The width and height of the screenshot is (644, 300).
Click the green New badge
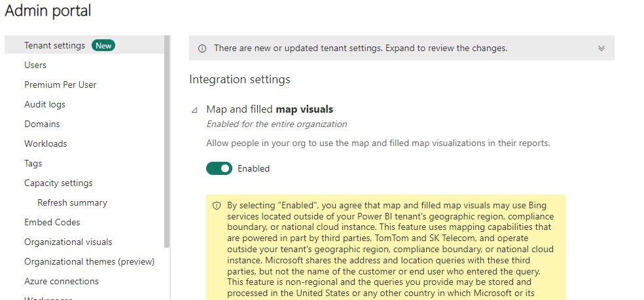[103, 46]
